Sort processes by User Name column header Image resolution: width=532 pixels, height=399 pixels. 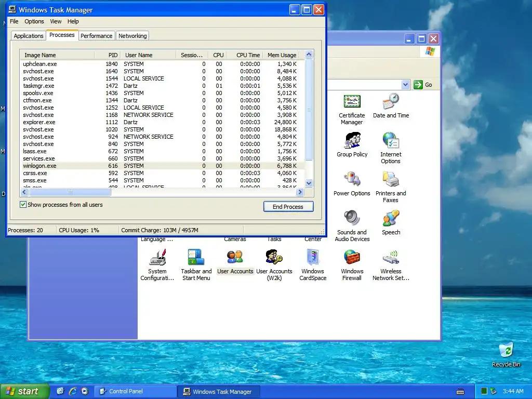click(x=148, y=55)
